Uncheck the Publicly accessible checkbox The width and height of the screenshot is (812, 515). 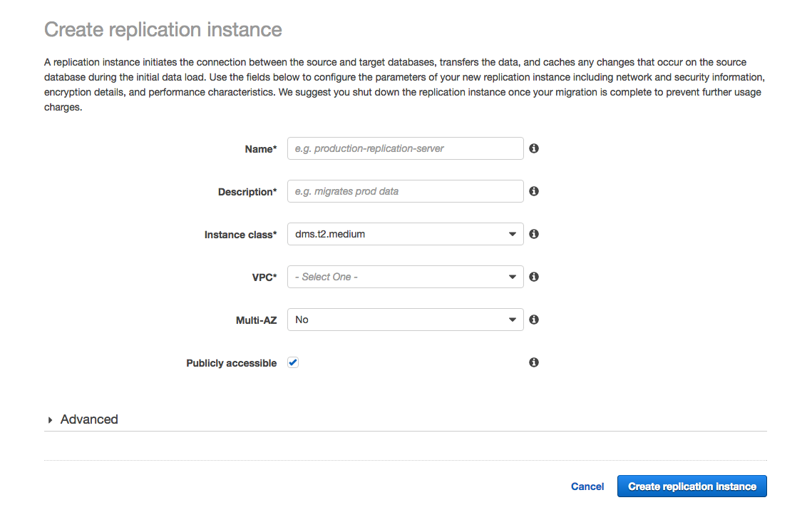tap(293, 362)
